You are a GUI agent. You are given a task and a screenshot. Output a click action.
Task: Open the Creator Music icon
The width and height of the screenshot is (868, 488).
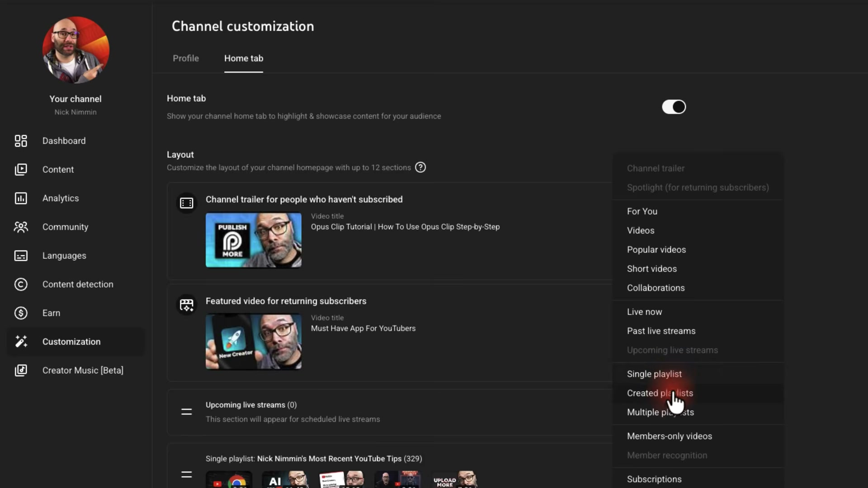21,371
